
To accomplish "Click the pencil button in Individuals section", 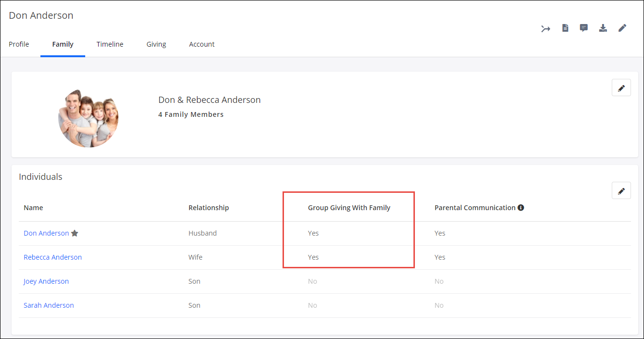I will pos(621,191).
